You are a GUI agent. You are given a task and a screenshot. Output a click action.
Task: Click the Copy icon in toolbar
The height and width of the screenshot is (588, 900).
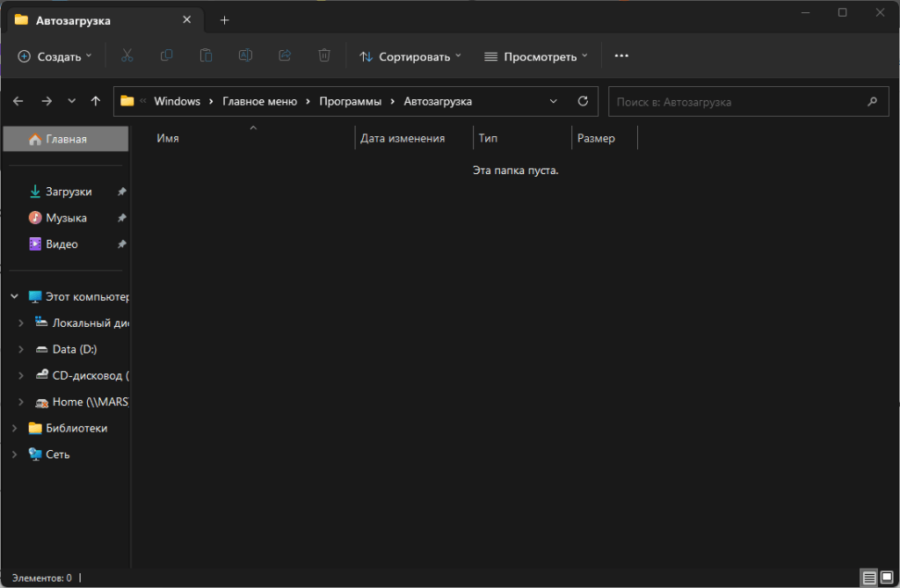point(166,55)
